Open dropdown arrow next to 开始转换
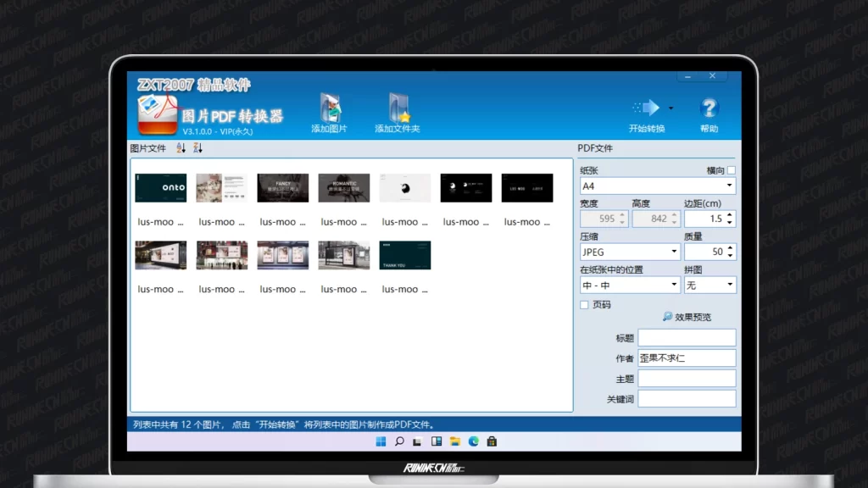Screen dimensions: 868x488 pos(671,108)
